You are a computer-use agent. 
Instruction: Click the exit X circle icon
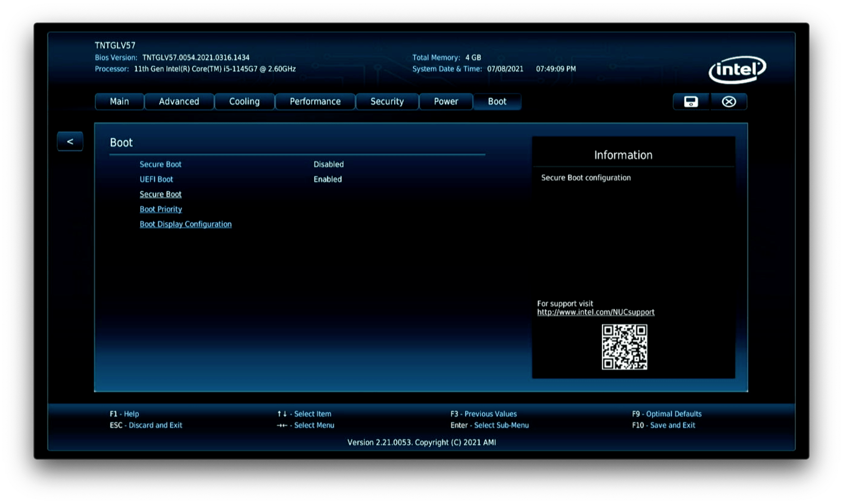point(729,102)
